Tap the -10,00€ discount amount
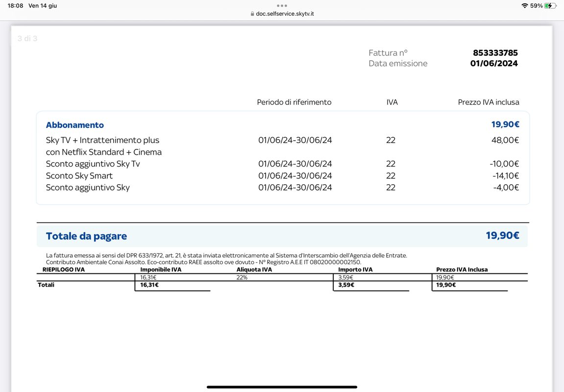 click(504, 164)
